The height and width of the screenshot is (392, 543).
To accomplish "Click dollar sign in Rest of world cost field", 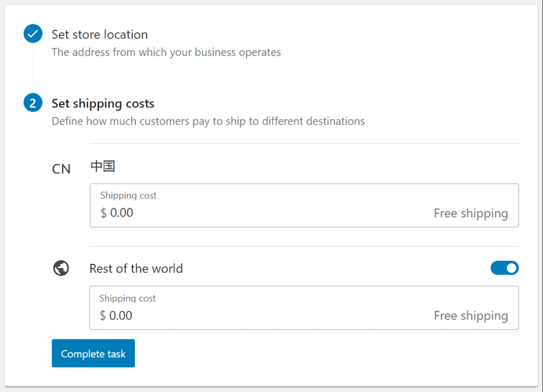I will [103, 315].
